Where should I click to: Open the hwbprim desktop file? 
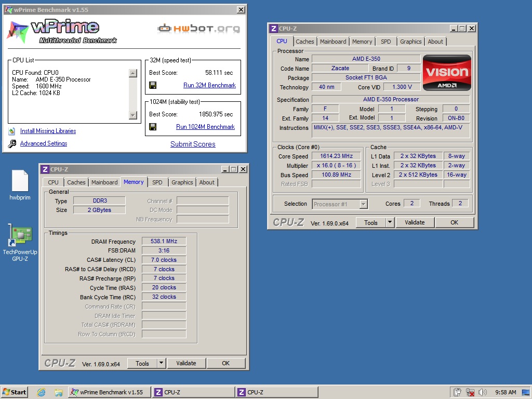click(x=20, y=185)
